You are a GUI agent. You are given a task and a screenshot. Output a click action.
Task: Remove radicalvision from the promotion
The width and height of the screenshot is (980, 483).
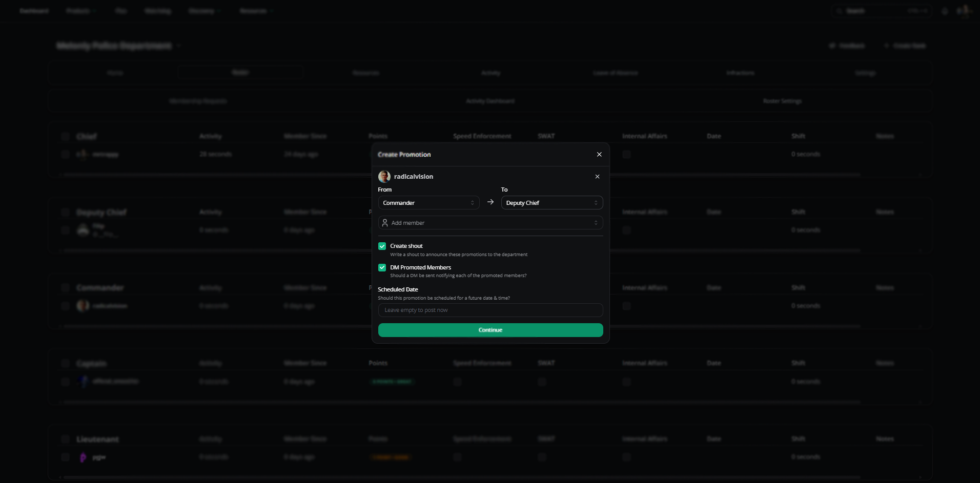tap(597, 176)
